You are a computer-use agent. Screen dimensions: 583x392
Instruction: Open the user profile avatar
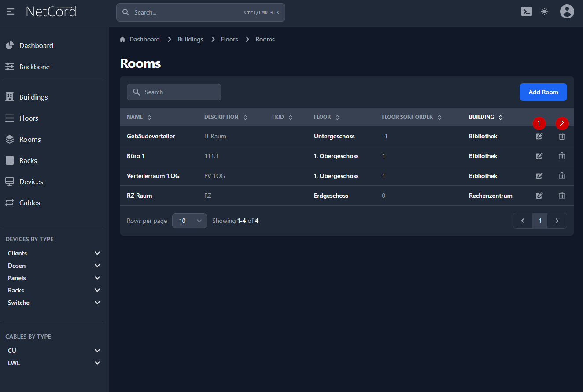coord(567,11)
